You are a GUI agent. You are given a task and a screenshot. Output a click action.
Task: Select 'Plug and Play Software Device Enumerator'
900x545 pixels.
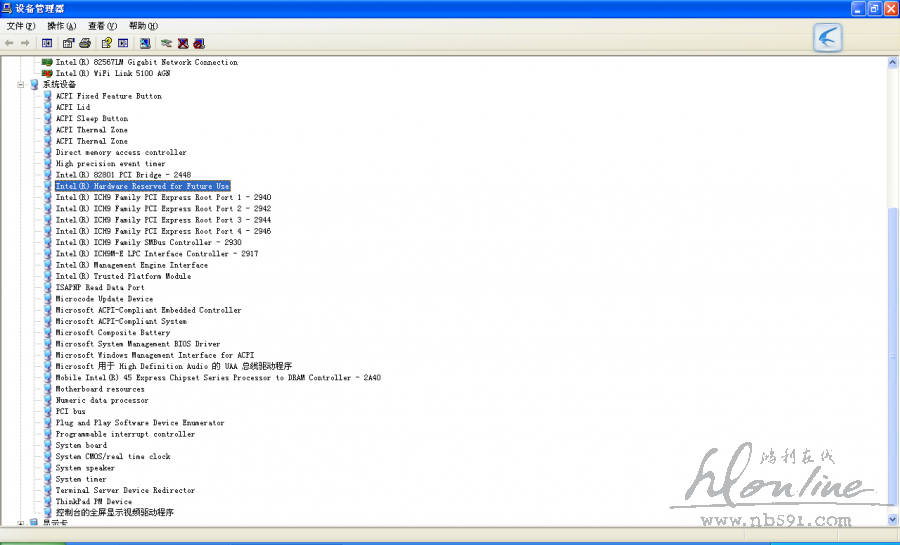(x=140, y=423)
